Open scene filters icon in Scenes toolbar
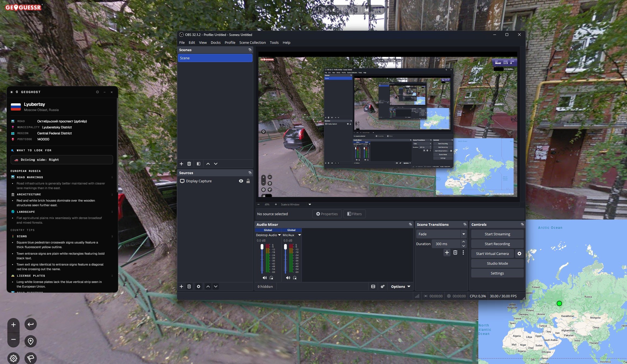Viewport: 627px width, 364px height. point(199,164)
